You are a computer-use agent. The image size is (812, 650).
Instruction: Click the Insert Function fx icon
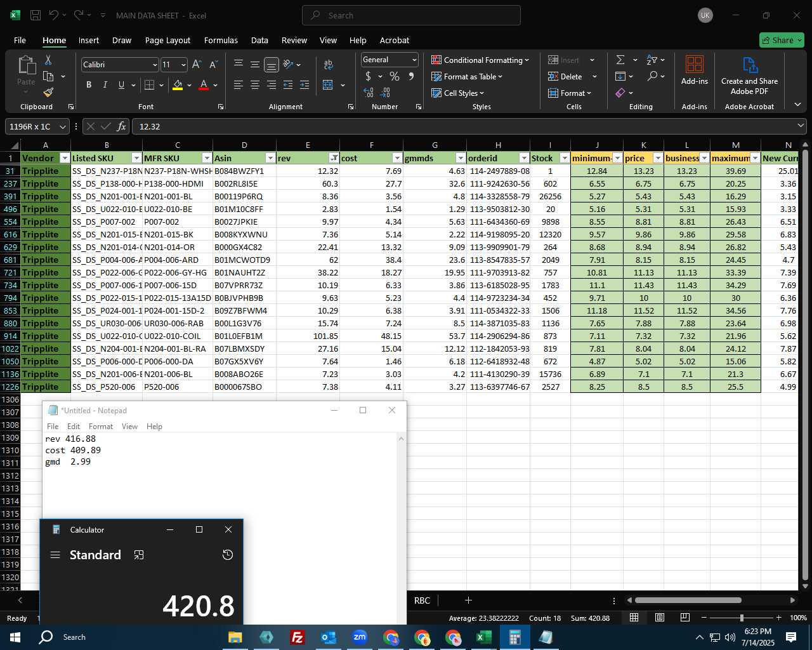[x=121, y=126]
